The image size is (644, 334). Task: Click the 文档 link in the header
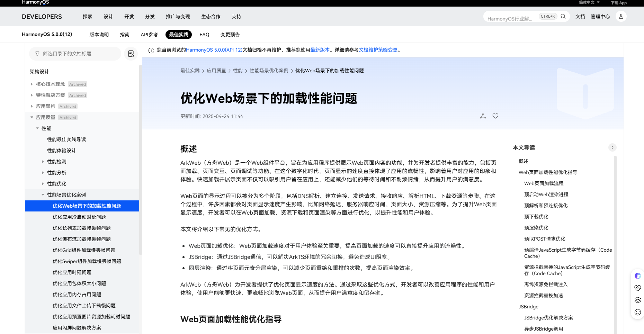580,17
